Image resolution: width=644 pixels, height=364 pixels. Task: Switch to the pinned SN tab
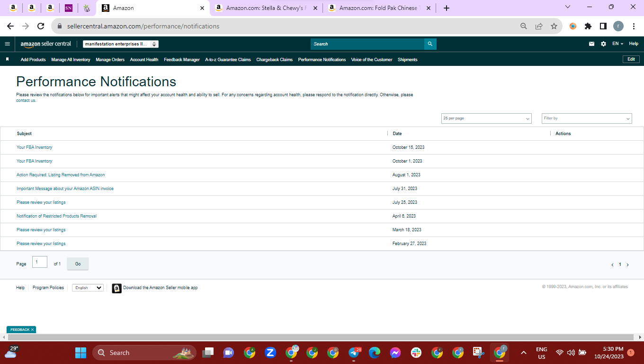(68, 8)
